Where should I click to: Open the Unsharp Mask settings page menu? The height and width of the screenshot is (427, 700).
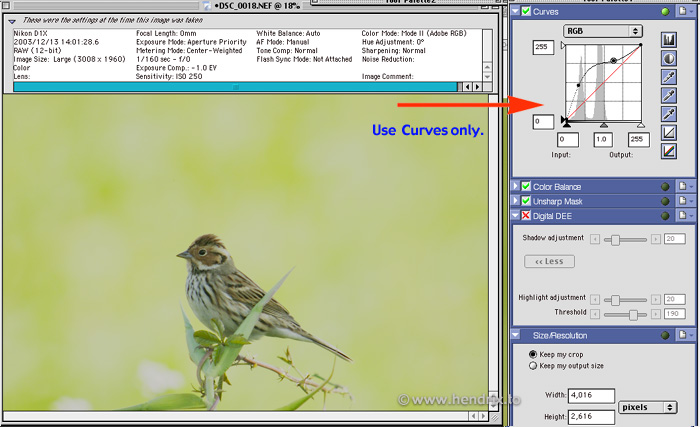[685, 201]
